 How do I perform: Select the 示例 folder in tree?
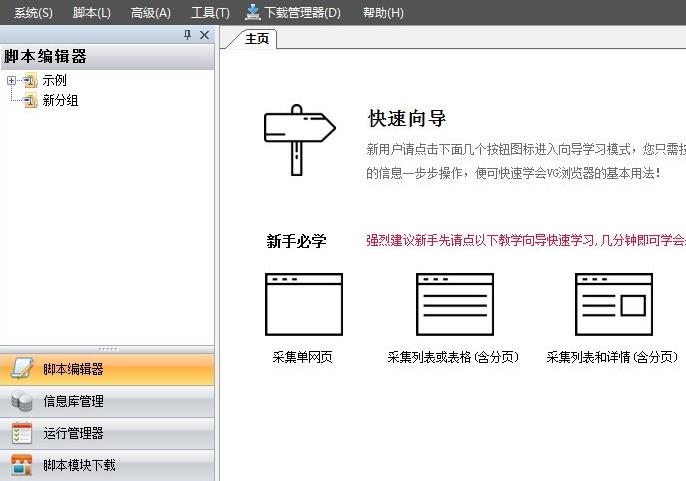53,81
